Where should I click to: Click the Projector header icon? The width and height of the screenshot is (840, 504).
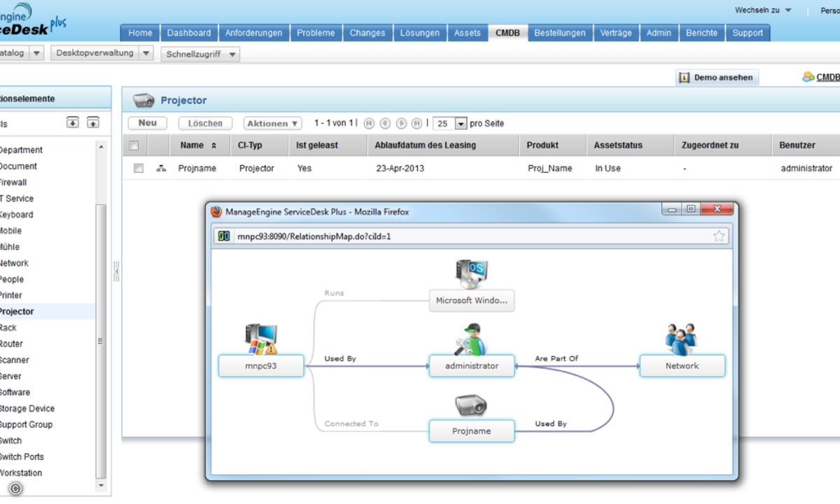[x=143, y=100]
